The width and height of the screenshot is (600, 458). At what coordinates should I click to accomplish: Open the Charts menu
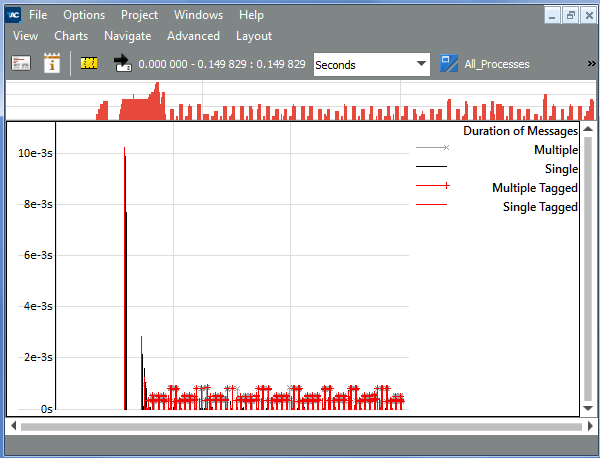(71, 36)
